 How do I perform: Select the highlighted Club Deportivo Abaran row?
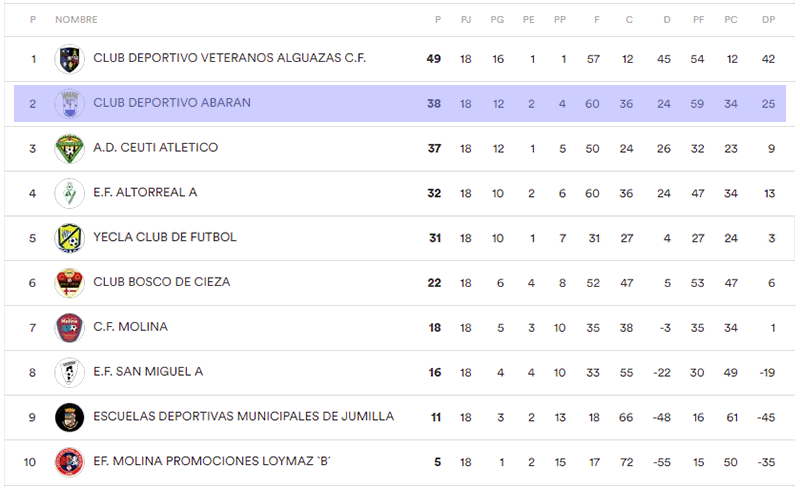point(400,104)
